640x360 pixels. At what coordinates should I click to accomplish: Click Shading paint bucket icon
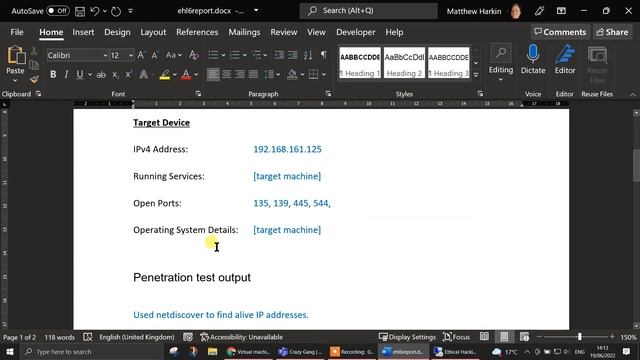point(292,74)
